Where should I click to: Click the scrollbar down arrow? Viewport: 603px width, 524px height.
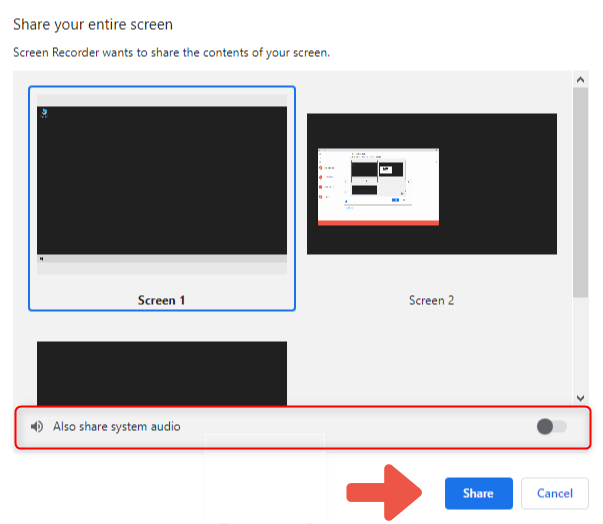pos(580,396)
